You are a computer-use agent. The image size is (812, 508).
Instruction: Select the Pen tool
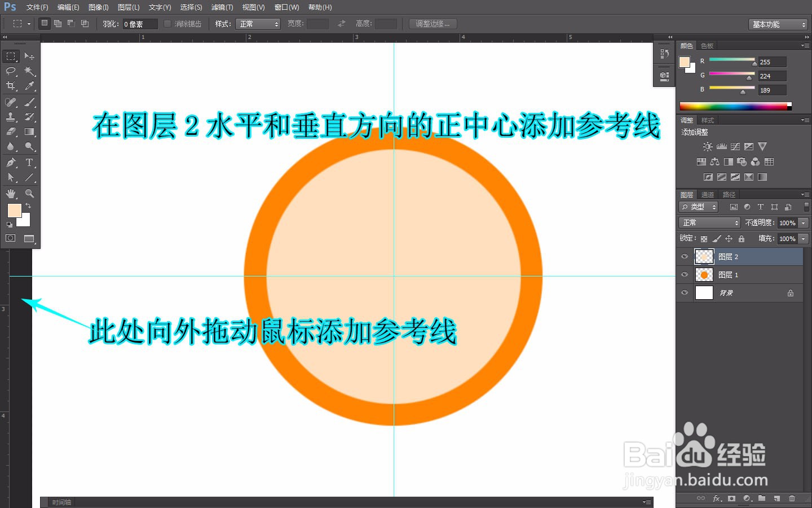[x=11, y=163]
